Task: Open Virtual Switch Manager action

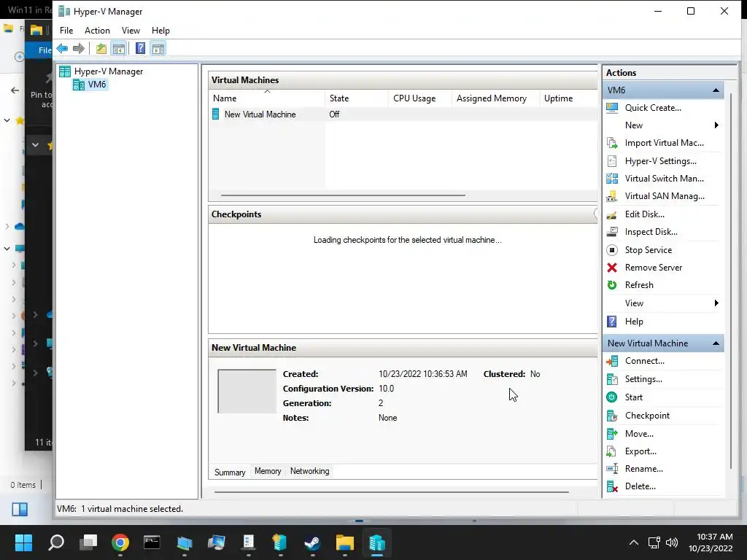Action: coord(662,179)
